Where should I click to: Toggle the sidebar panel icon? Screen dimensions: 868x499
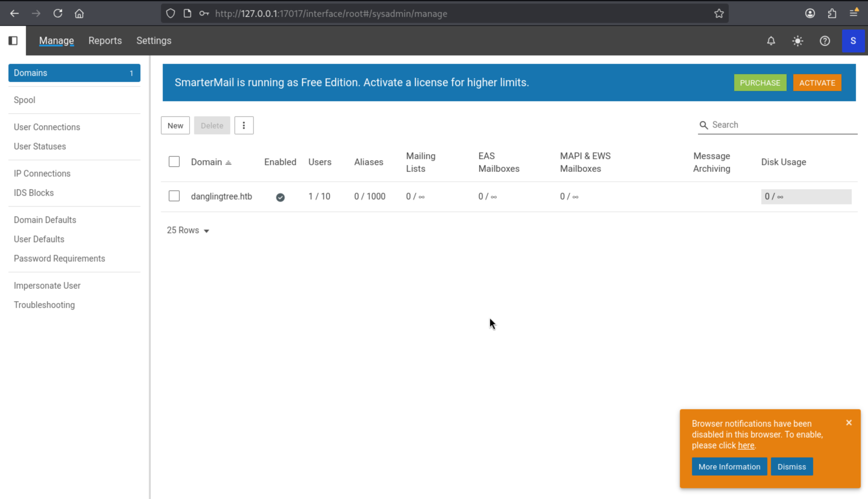[x=13, y=40]
